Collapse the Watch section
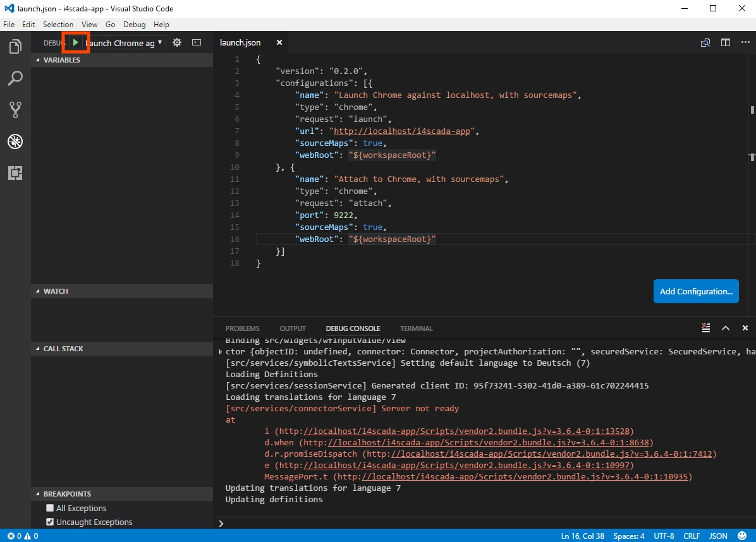 (122, 291)
